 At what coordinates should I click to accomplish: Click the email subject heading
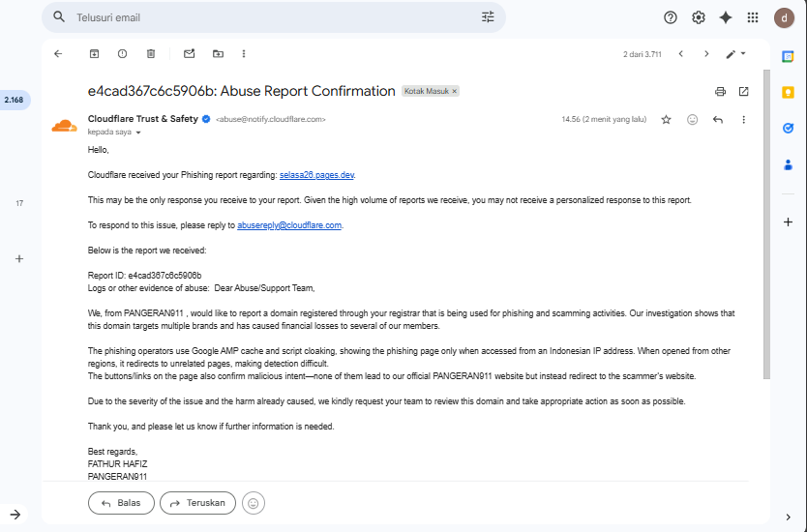241,91
